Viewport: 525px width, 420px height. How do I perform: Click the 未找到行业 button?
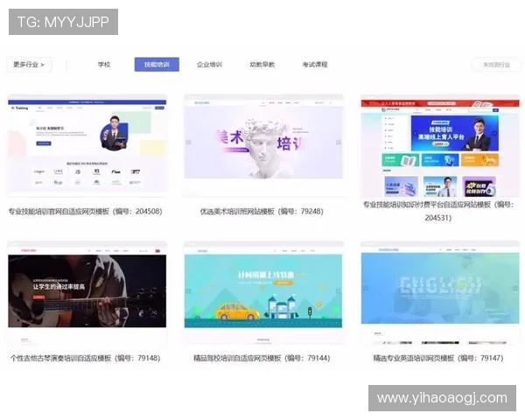tap(496, 65)
